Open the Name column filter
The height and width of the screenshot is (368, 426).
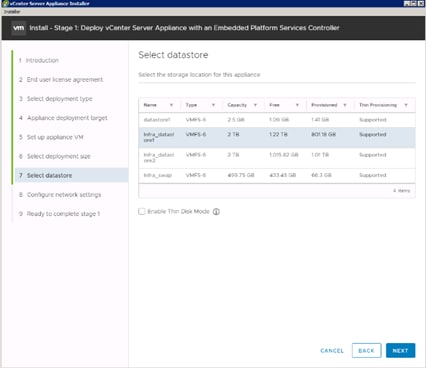[x=171, y=105]
